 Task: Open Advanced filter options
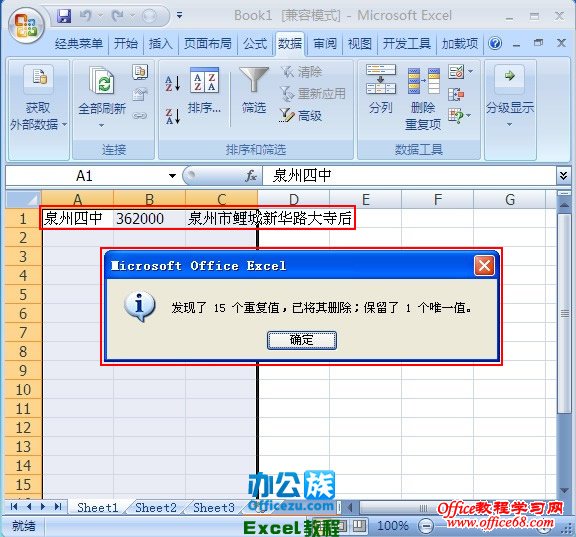[301, 116]
